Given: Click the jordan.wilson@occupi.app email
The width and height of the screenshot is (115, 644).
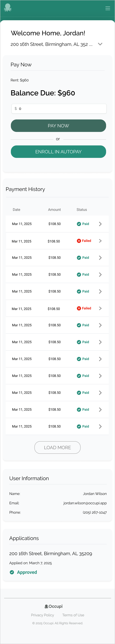Looking at the screenshot, I should (85, 503).
